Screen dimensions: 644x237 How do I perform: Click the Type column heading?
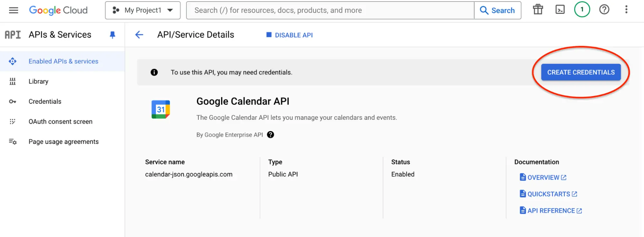[275, 162]
